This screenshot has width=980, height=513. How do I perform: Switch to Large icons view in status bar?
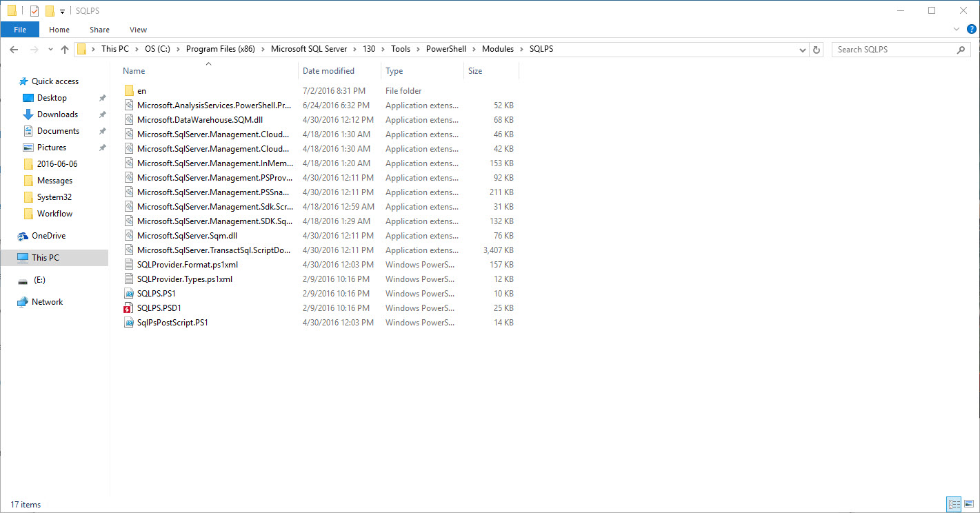coord(969,505)
